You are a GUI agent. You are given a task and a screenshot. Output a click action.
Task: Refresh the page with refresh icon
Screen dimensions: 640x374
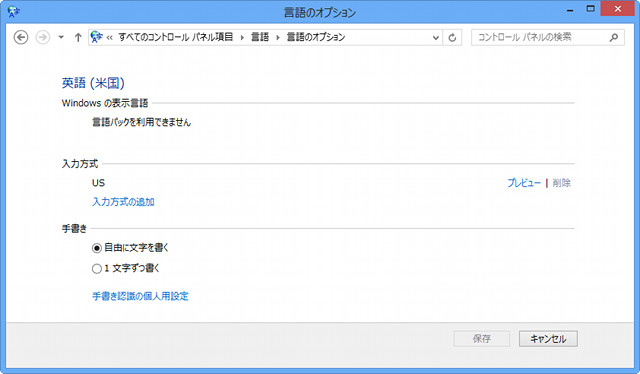452,38
